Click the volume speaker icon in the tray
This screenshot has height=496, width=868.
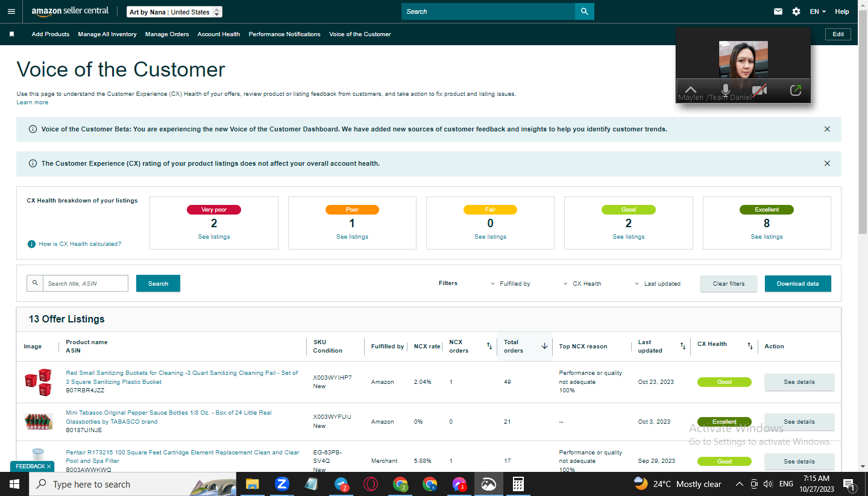767,484
